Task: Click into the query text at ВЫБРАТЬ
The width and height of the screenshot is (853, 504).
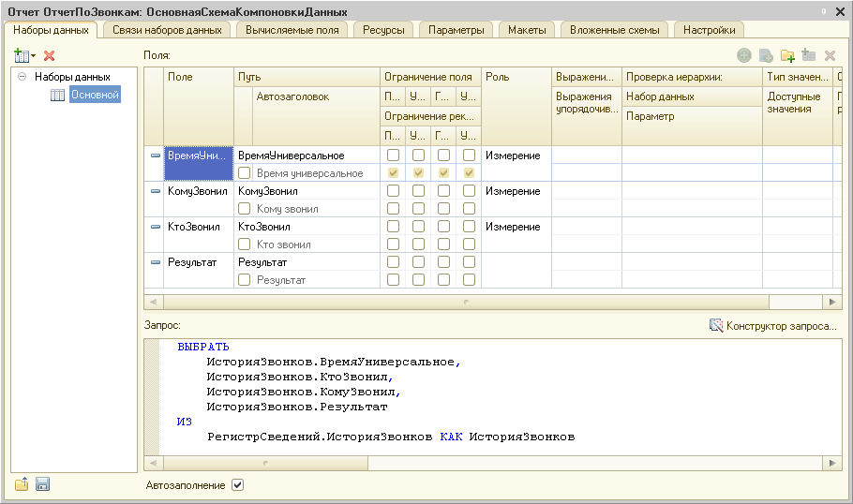Action: pyautogui.click(x=203, y=347)
